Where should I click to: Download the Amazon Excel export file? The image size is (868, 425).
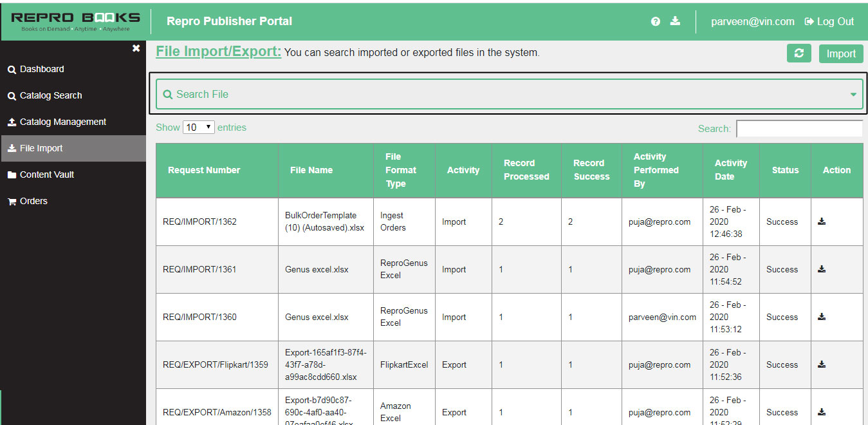tap(822, 411)
